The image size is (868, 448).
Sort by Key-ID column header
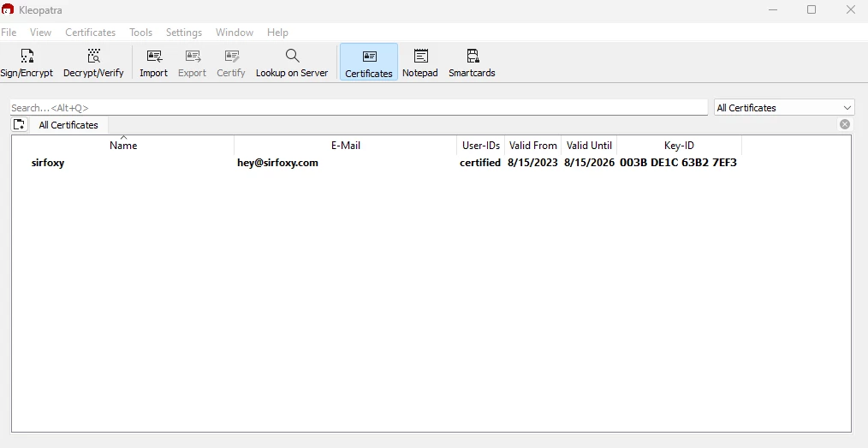[679, 146]
